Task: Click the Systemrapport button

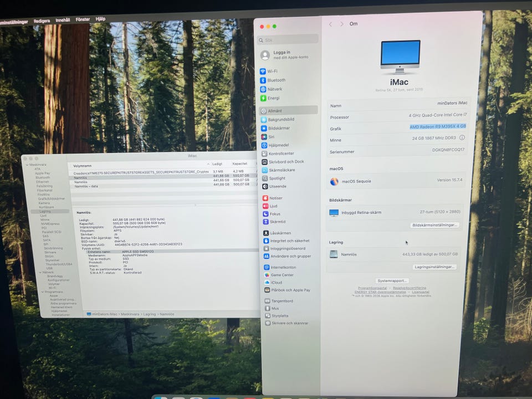Action: coord(392,281)
